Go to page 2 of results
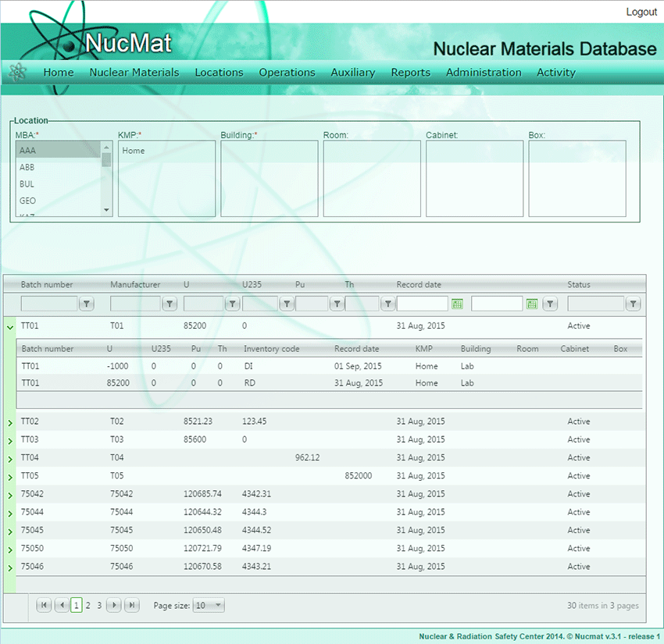This screenshot has width=664, height=644. 88,605
